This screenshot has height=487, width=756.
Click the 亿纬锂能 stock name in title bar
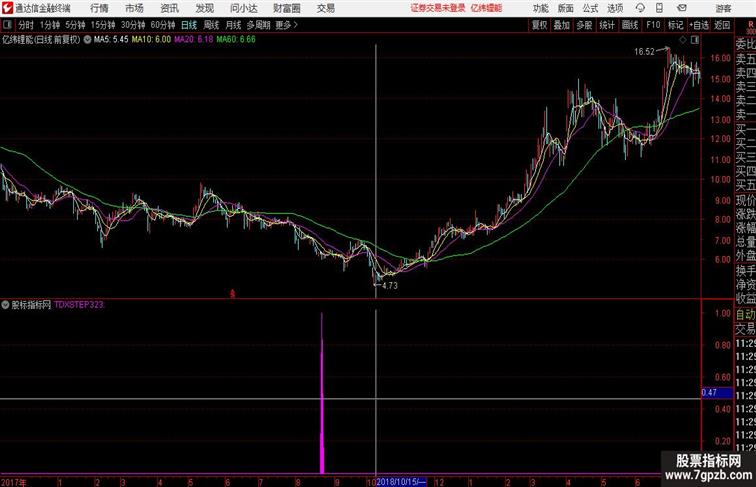pos(486,8)
